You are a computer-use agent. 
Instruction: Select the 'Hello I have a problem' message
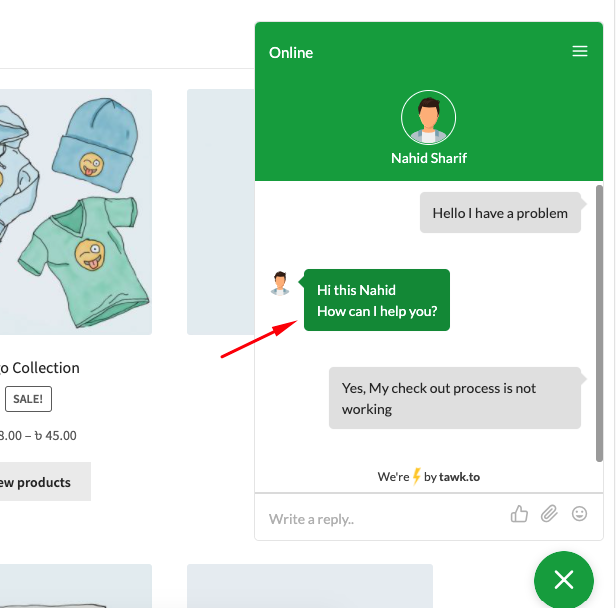click(x=500, y=213)
